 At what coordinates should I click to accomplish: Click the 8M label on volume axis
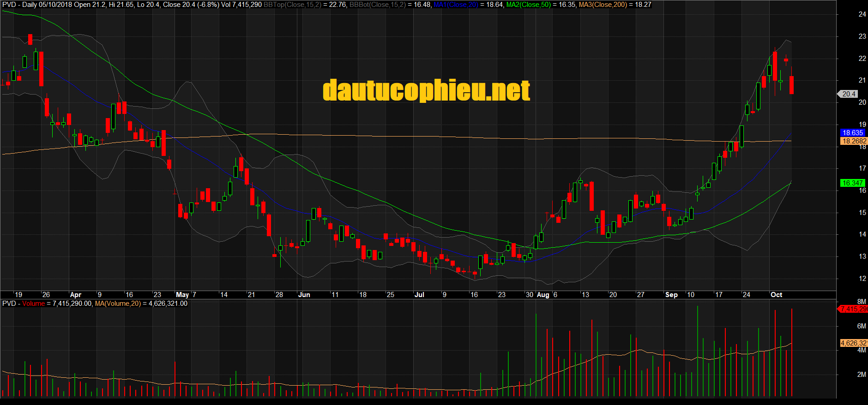[x=861, y=302]
